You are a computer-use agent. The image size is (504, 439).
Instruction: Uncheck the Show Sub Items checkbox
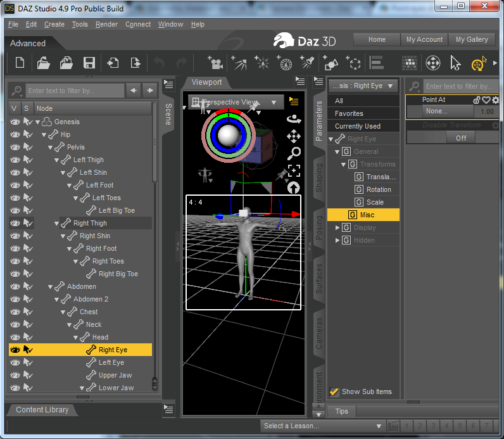pos(334,391)
